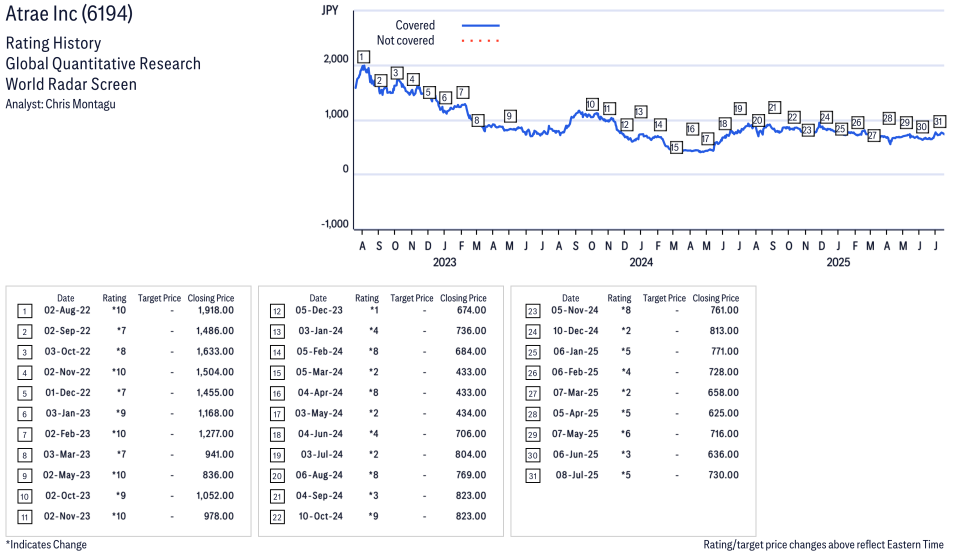
Task: Click the Atrae Inc (6194) title
Action: click(69, 13)
